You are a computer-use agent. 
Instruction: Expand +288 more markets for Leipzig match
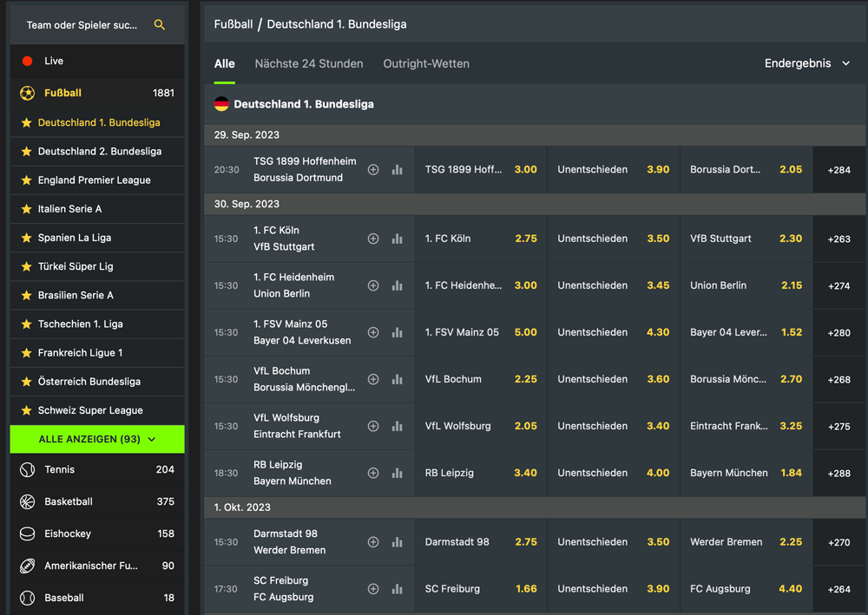tap(838, 473)
